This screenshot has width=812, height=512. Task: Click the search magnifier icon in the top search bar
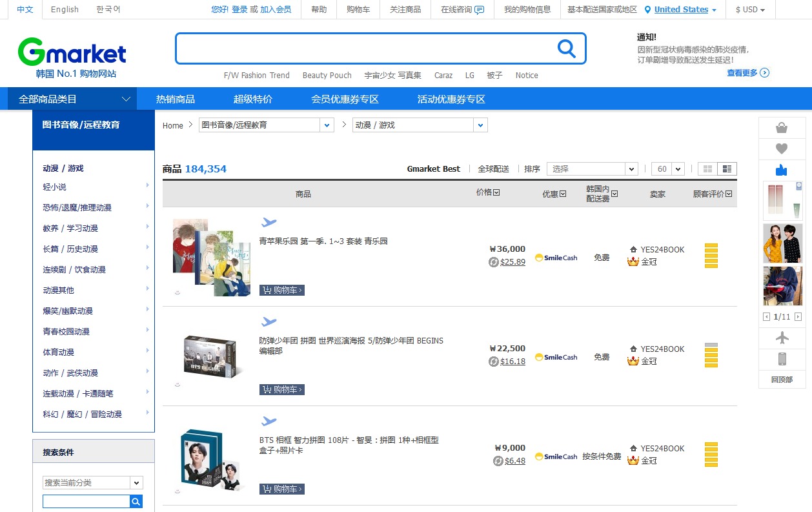pyautogui.click(x=566, y=48)
